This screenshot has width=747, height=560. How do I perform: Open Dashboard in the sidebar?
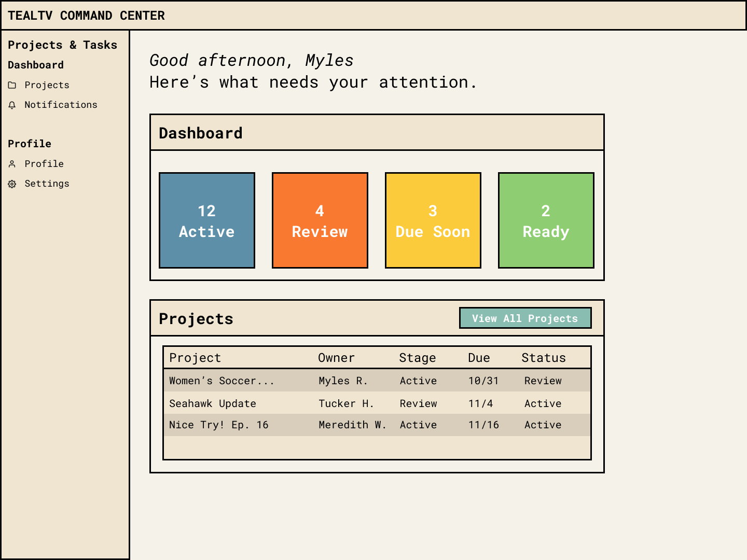(x=36, y=65)
